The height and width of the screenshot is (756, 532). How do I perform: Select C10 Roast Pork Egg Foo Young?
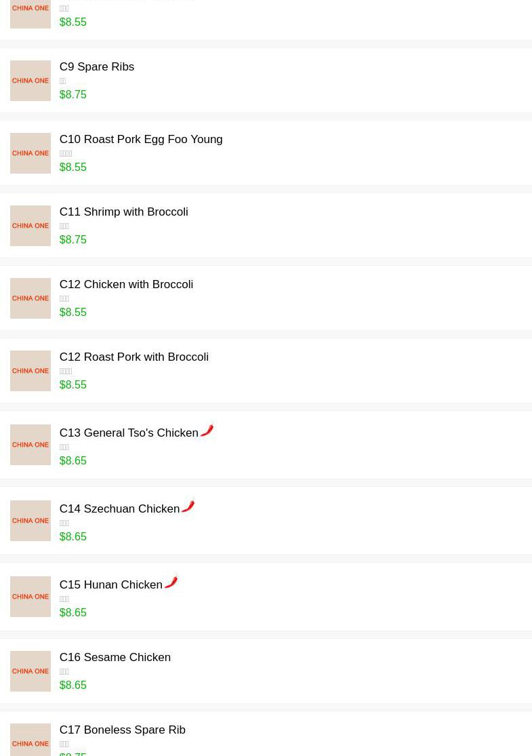click(x=141, y=140)
